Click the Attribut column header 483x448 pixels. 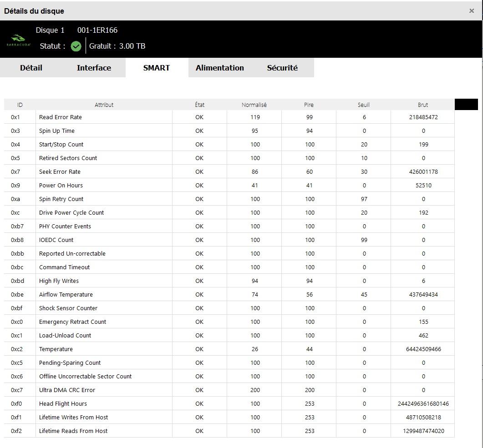point(104,105)
